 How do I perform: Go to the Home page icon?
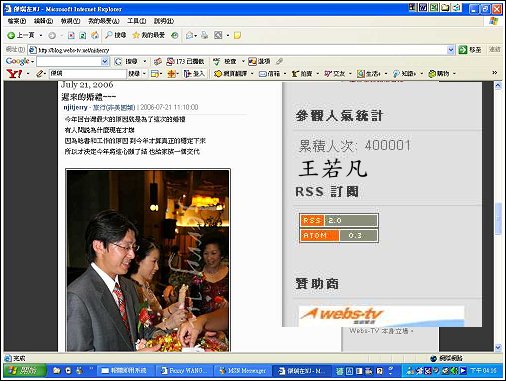point(95,35)
